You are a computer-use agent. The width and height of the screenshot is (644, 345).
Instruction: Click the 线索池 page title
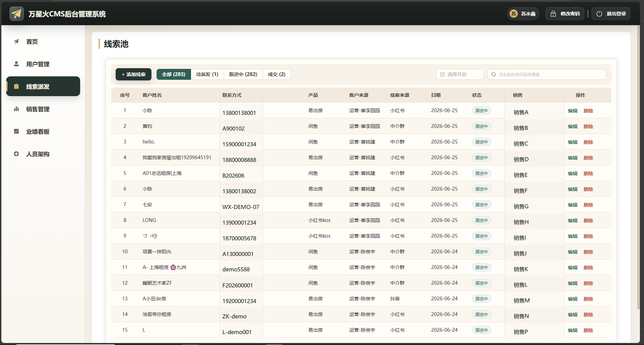point(116,44)
